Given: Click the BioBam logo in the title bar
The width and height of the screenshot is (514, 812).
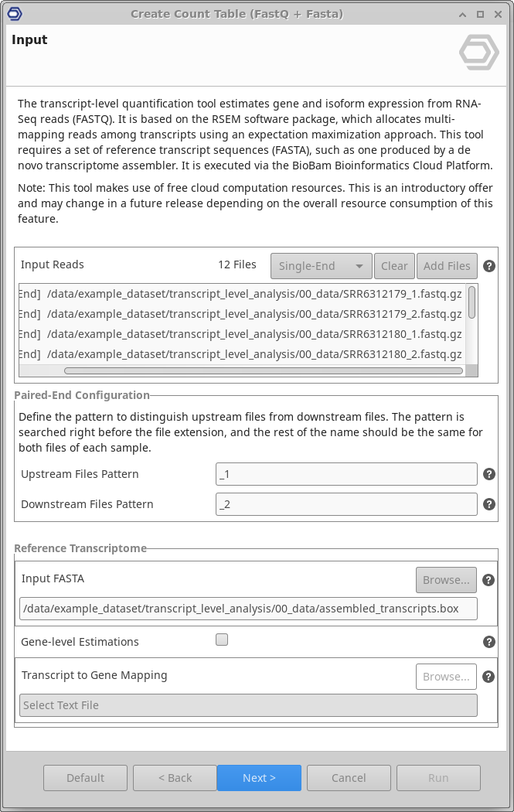Looking at the screenshot, I should [x=14, y=14].
